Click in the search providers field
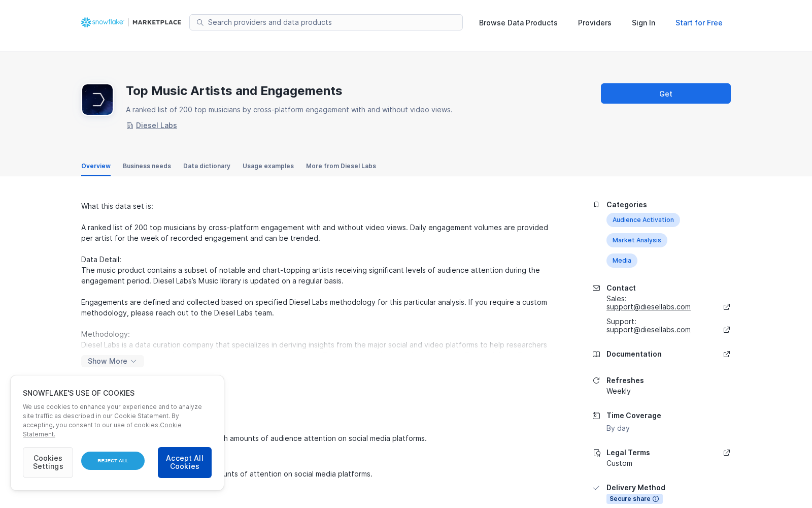The height and width of the screenshot is (508, 812). 326,22
